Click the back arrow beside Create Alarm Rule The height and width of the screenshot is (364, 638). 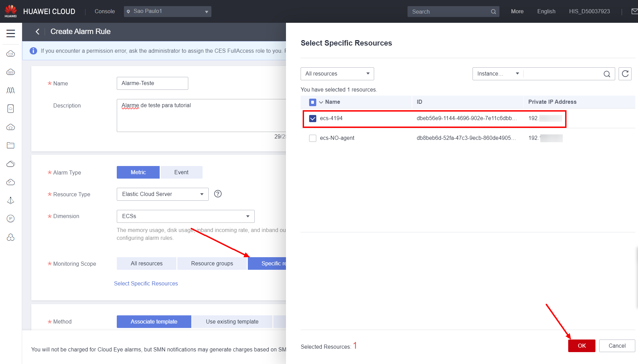coord(37,32)
